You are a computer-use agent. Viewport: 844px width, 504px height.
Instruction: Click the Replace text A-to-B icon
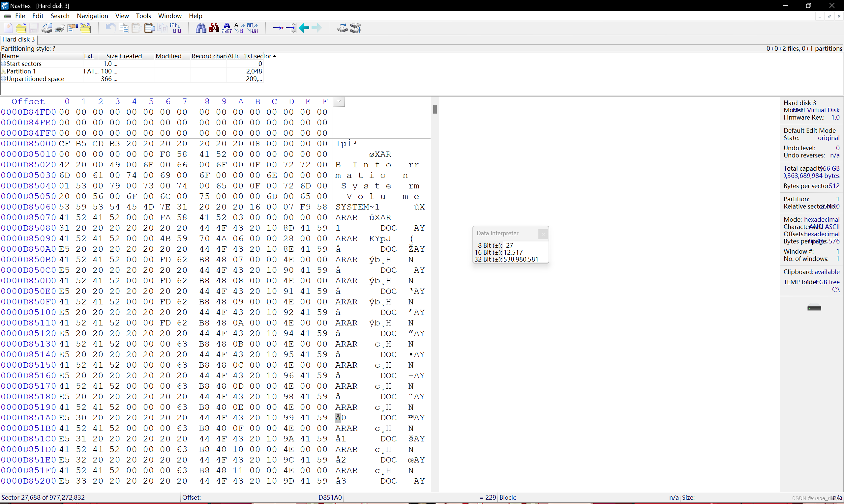pos(239,28)
